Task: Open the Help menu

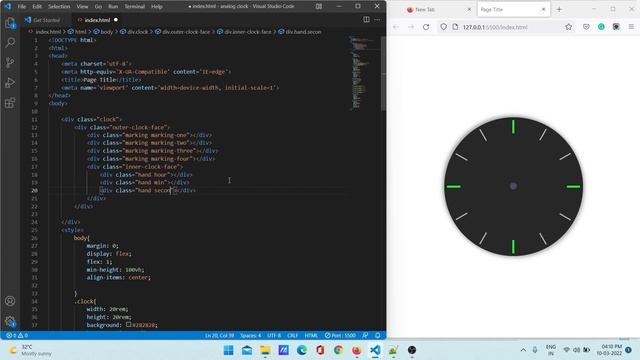Action: tap(157, 7)
